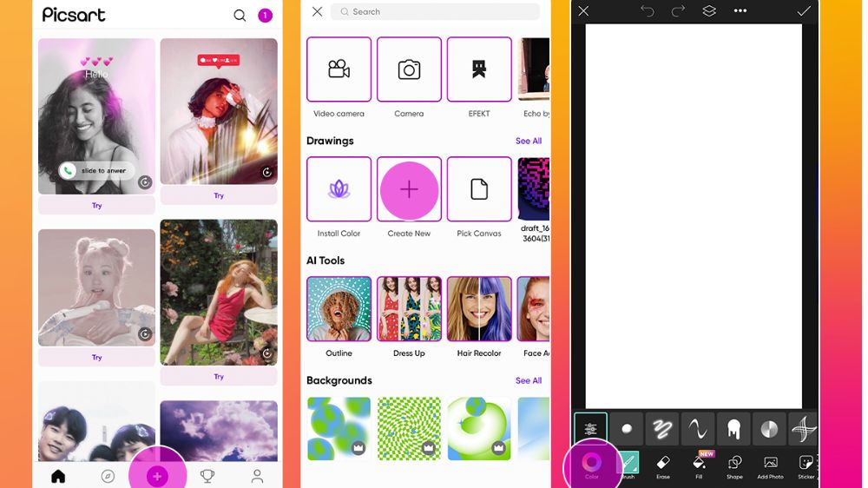868x488 pixels.
Task: Click the white drawing canvas
Action: (x=694, y=216)
